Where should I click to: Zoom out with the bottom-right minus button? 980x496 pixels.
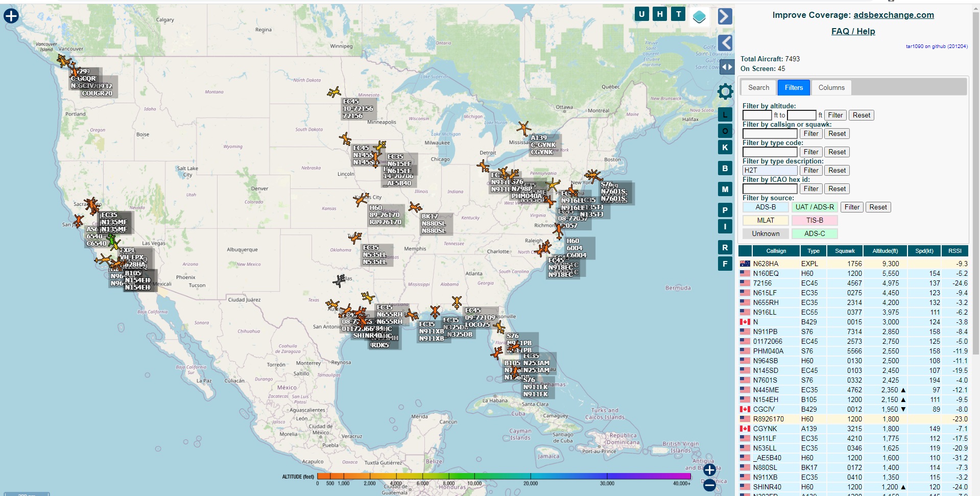point(709,485)
